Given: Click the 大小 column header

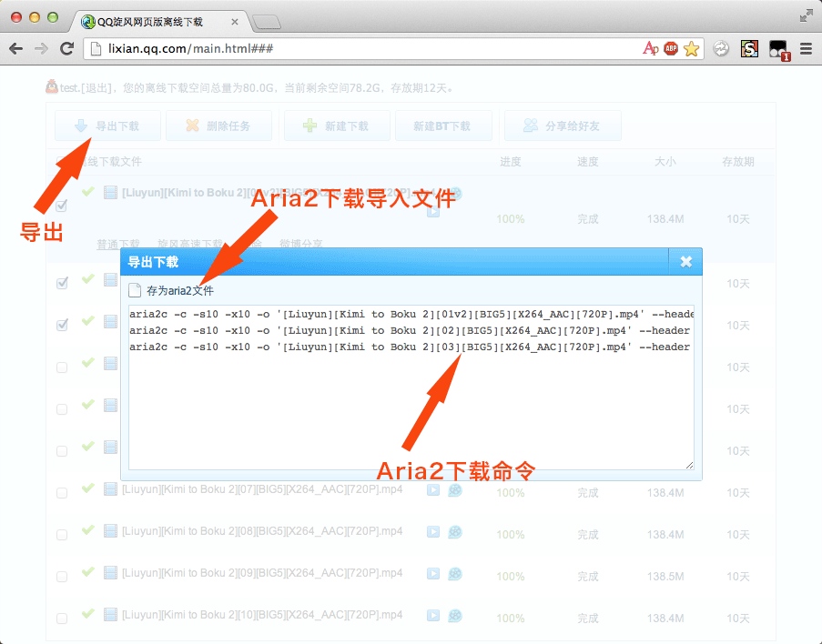Looking at the screenshot, I should click(665, 161).
